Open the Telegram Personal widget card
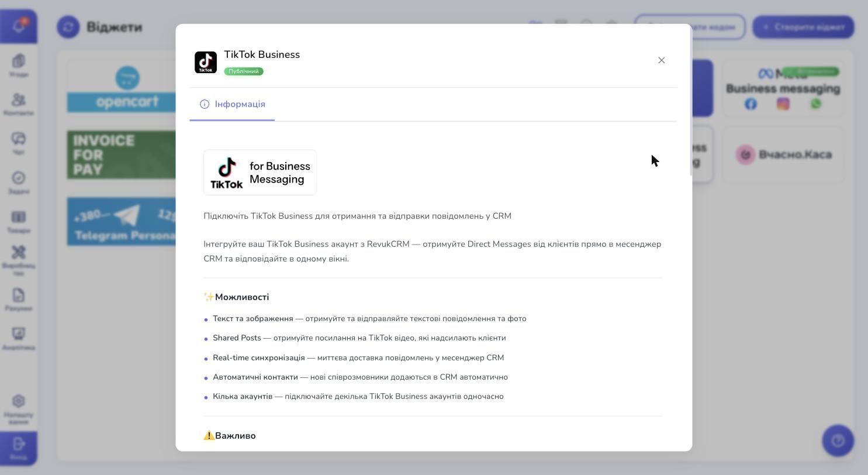This screenshot has width=868, height=475. [122, 221]
